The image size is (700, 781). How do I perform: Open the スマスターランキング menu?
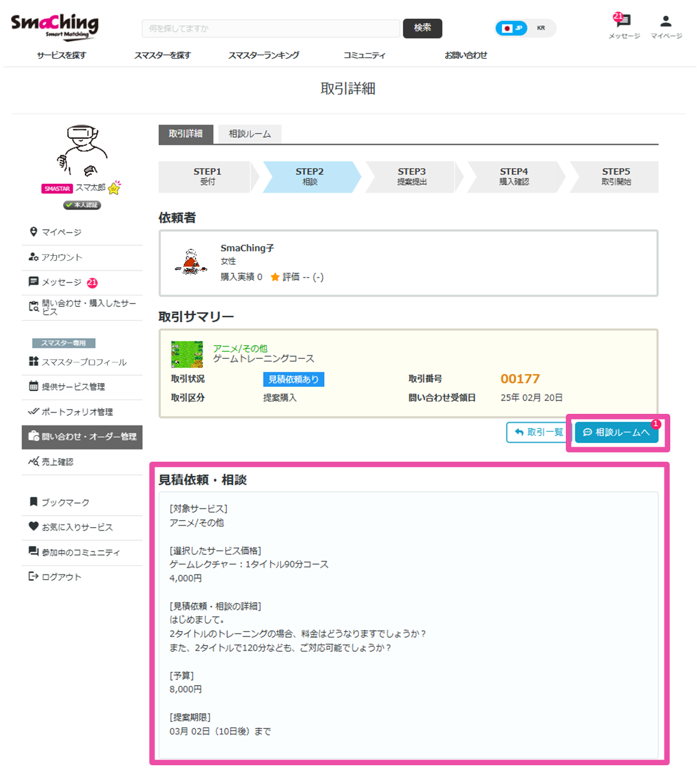pos(264,55)
